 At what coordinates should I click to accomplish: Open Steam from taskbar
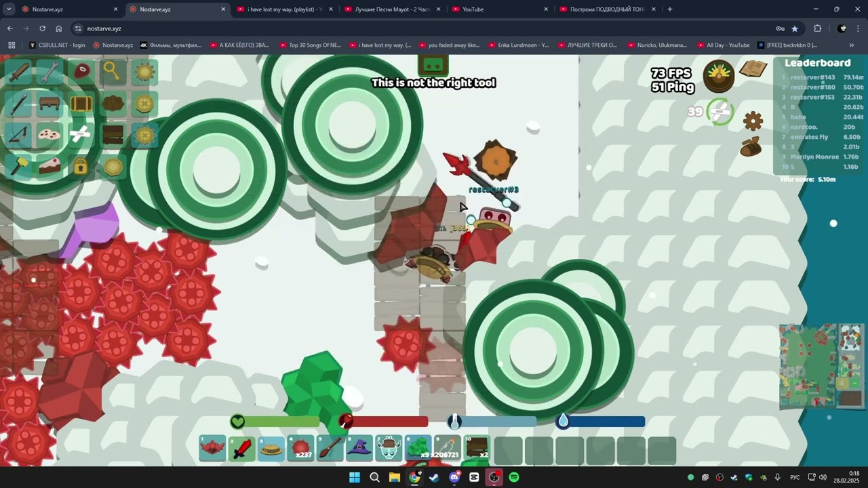point(434,477)
